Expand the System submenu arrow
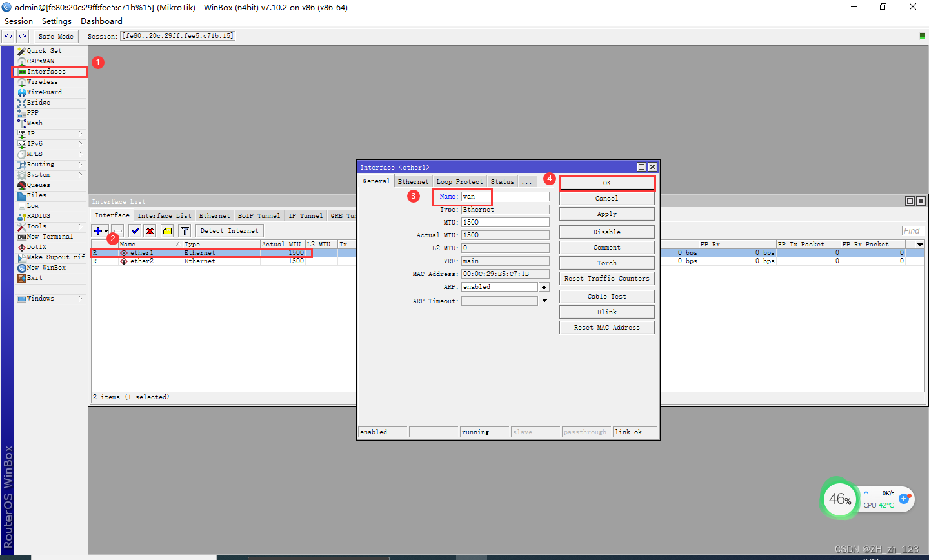The width and height of the screenshot is (929, 560). click(80, 175)
